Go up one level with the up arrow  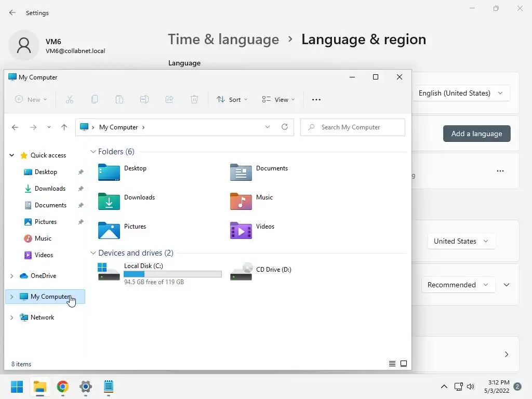(64, 127)
